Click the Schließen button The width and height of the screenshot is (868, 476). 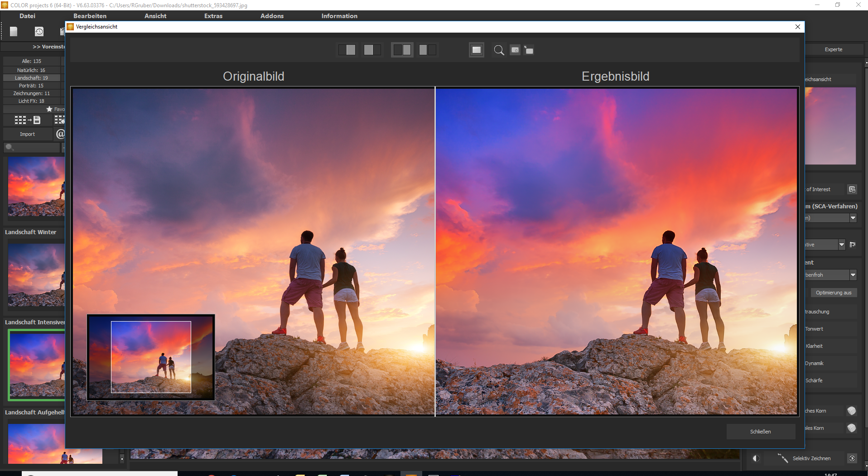761,431
